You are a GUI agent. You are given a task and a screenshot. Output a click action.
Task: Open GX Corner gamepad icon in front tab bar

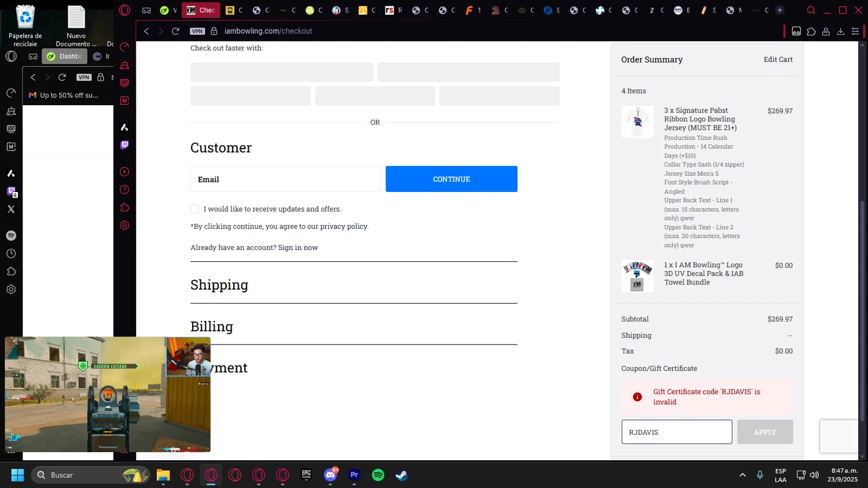coord(146,10)
